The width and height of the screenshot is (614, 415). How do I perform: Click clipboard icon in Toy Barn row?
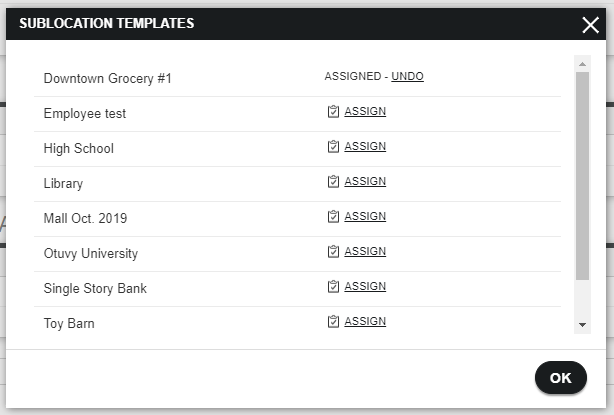333,321
